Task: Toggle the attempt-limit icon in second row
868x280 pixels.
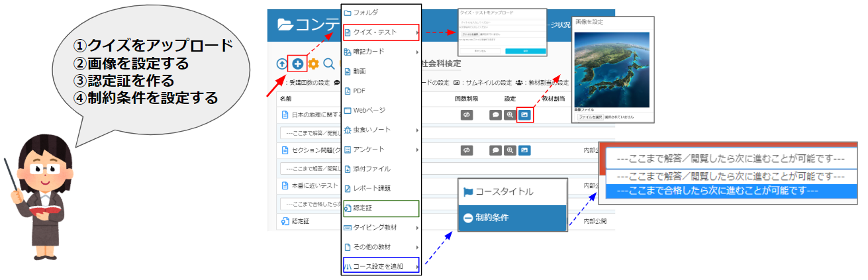Action: coord(467,150)
